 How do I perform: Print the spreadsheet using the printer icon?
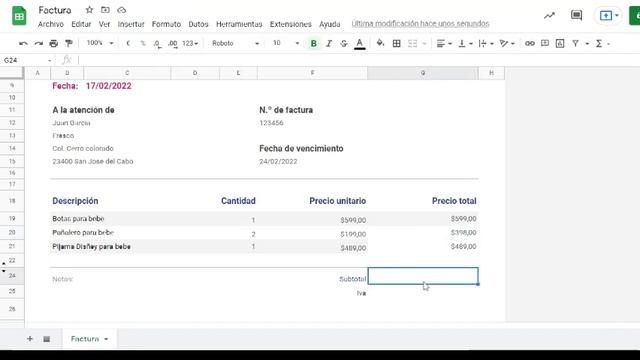[x=53, y=43]
